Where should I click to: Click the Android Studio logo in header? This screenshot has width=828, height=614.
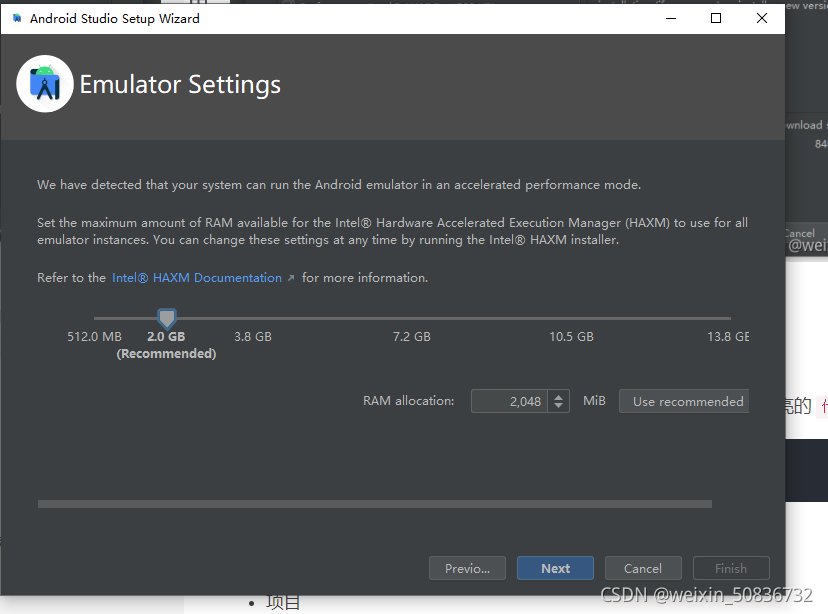(x=45, y=84)
